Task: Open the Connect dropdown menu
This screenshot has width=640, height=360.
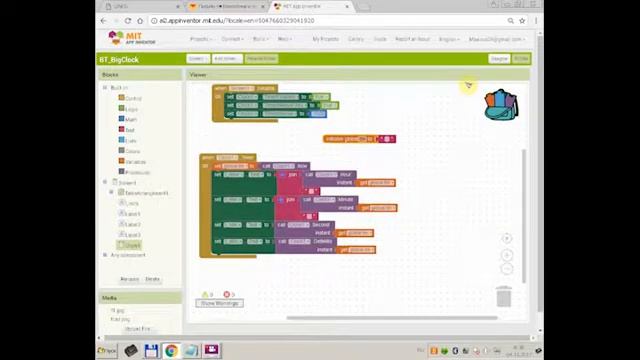Action: (232, 39)
